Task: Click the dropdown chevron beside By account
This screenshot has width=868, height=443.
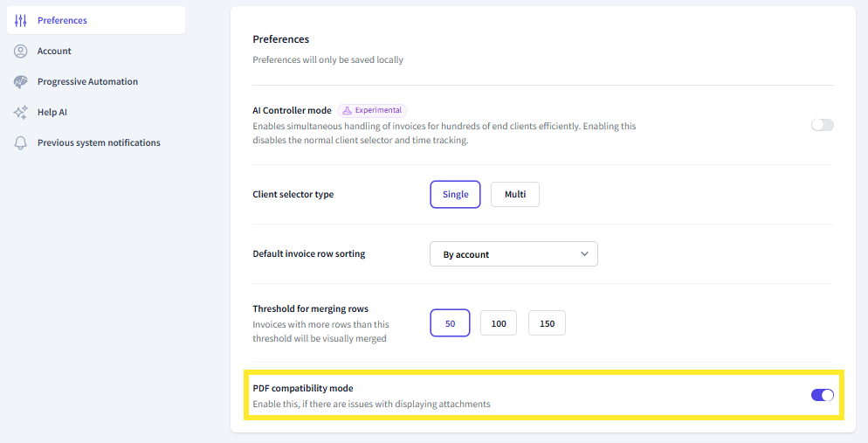Action: click(584, 254)
